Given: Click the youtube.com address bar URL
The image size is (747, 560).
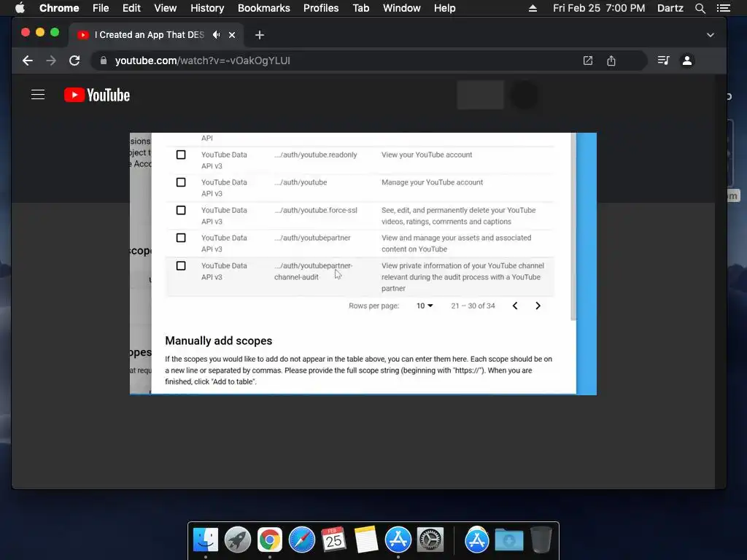Looking at the screenshot, I should 203,61.
